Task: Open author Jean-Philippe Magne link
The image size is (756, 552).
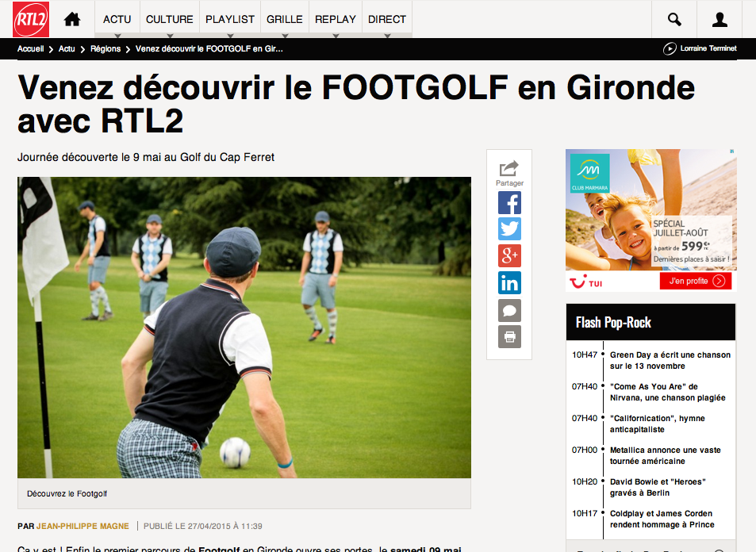Action: point(83,526)
